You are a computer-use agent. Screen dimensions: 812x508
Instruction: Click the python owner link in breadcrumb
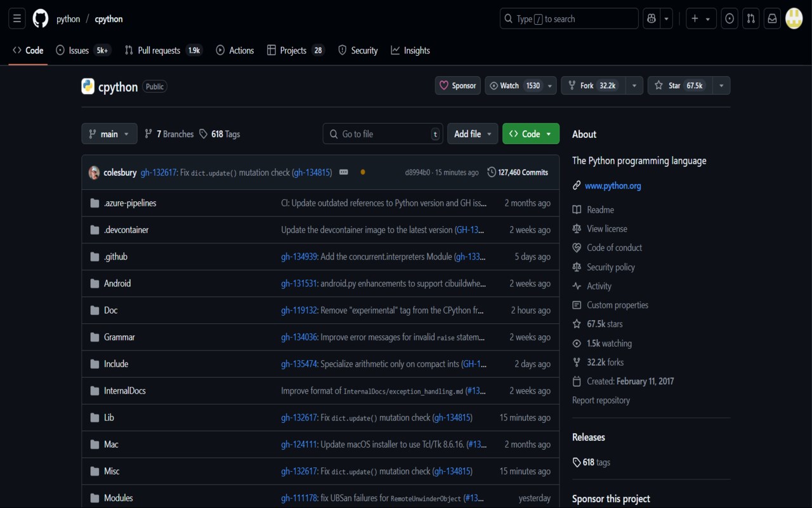pyautogui.click(x=69, y=19)
